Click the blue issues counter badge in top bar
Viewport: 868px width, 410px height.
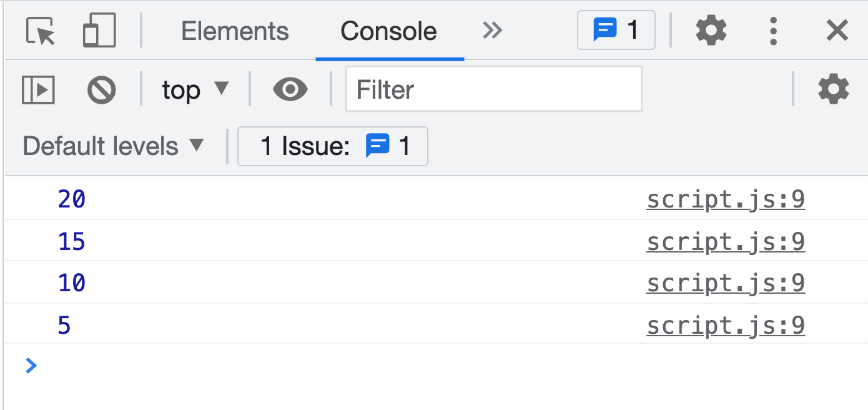[x=616, y=30]
